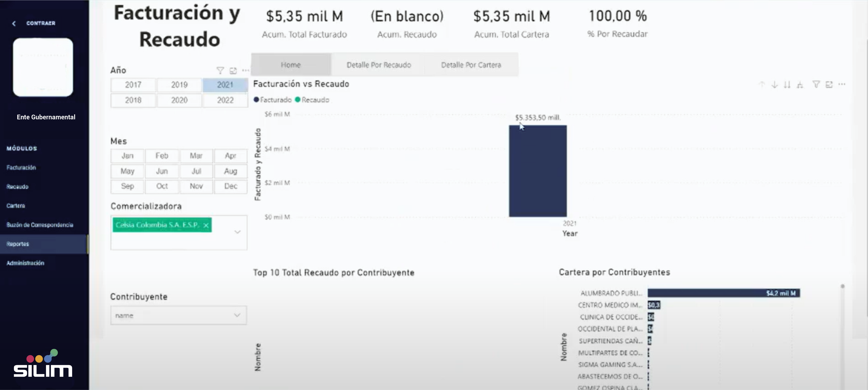
Task: Select year 2022 in Año slicer
Action: pos(225,100)
